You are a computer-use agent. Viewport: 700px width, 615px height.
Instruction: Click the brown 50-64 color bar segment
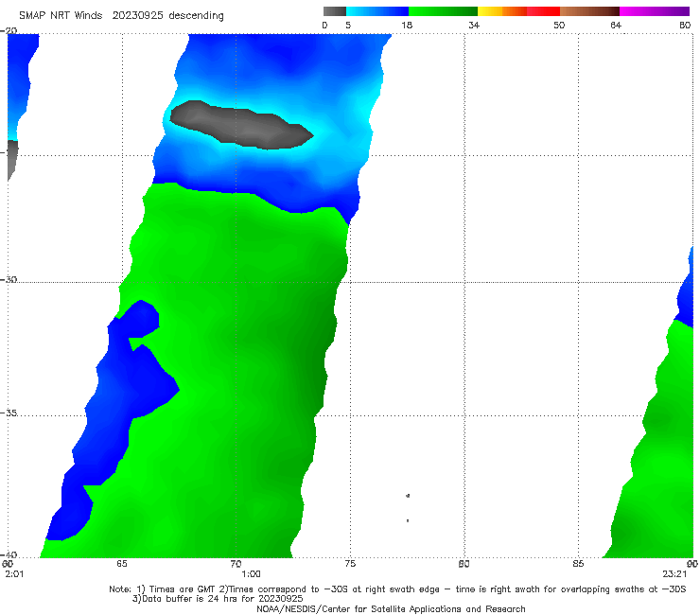[589, 11]
